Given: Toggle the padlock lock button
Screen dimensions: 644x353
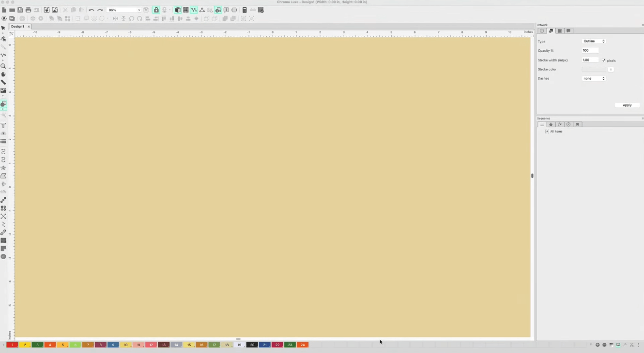Looking at the screenshot, I should tap(156, 10).
